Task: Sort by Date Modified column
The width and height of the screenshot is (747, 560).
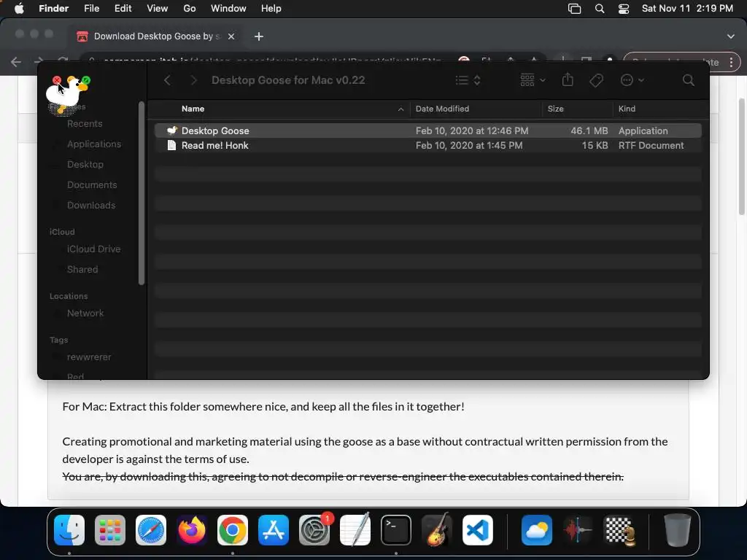Action: point(442,109)
